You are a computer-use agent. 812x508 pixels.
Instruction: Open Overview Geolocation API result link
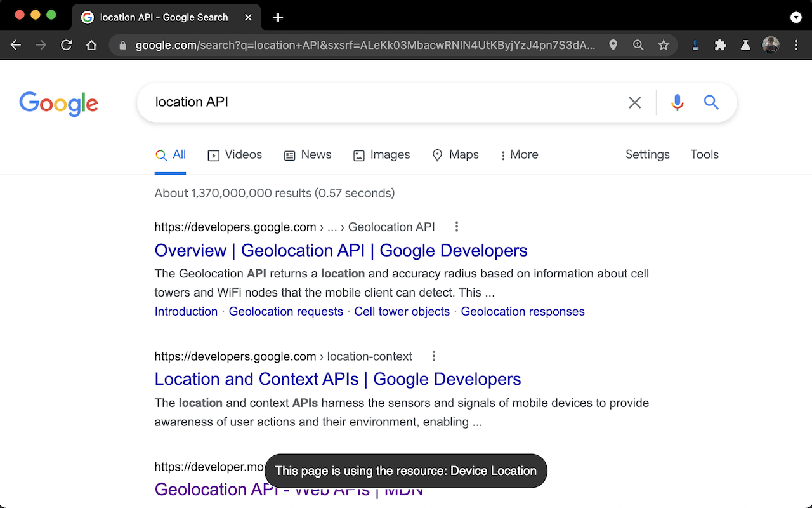[341, 250]
